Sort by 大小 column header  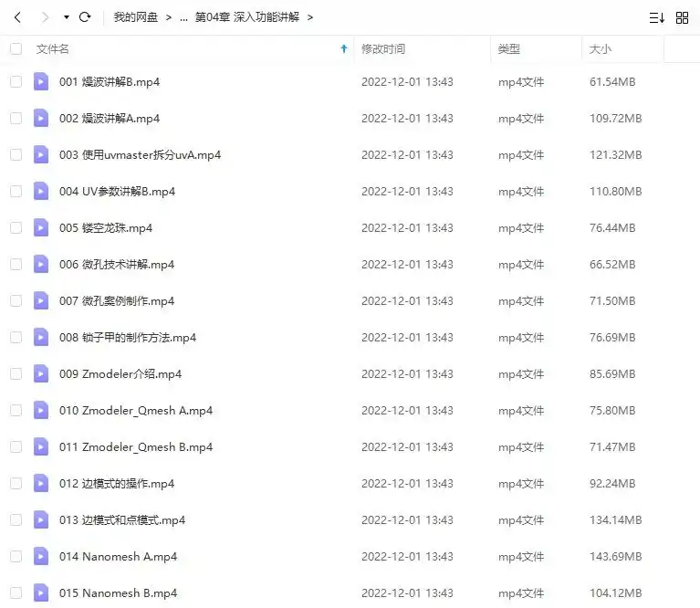(x=601, y=49)
